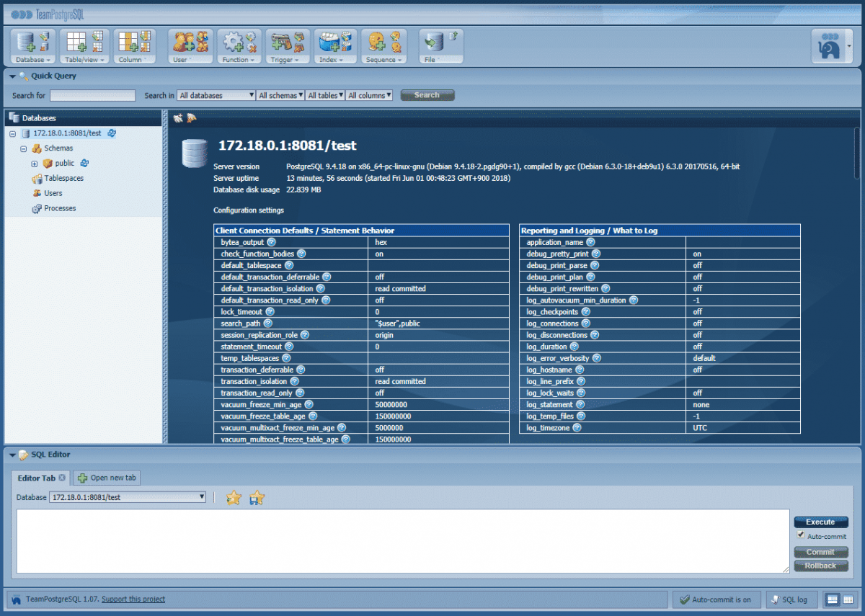The width and height of the screenshot is (865, 616).
Task: Click the large create database icon
Action: coord(26,43)
